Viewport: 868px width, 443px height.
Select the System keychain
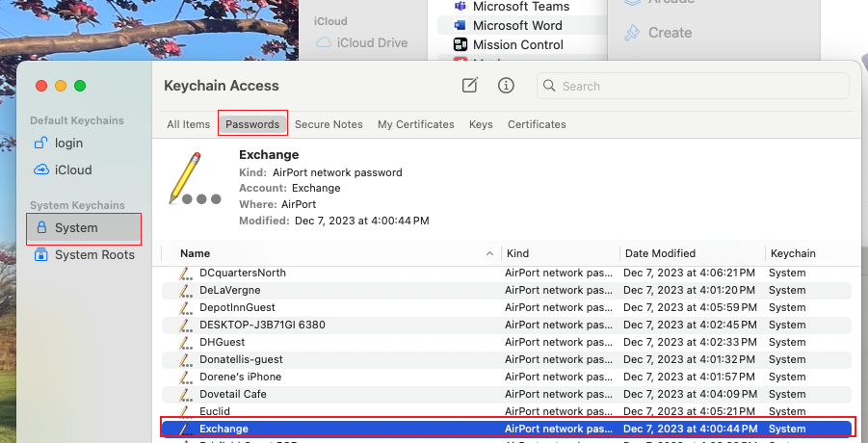[76, 228]
